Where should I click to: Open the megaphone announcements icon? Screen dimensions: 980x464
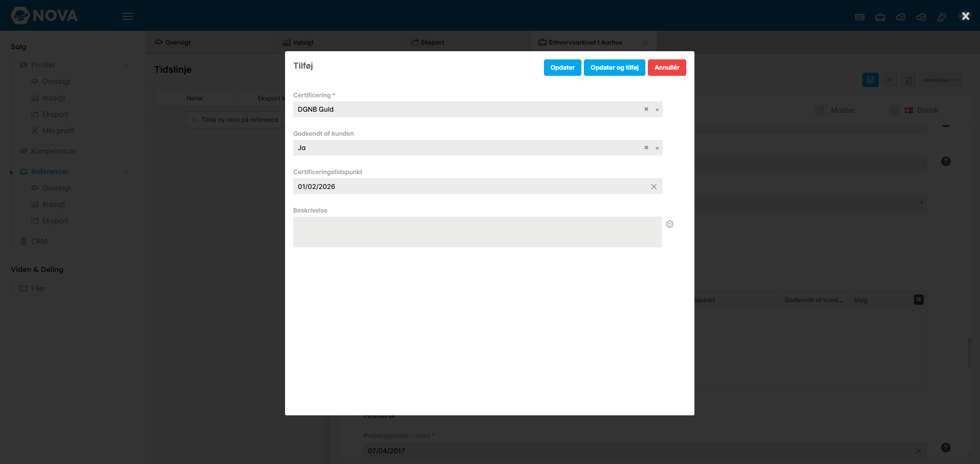[942, 17]
